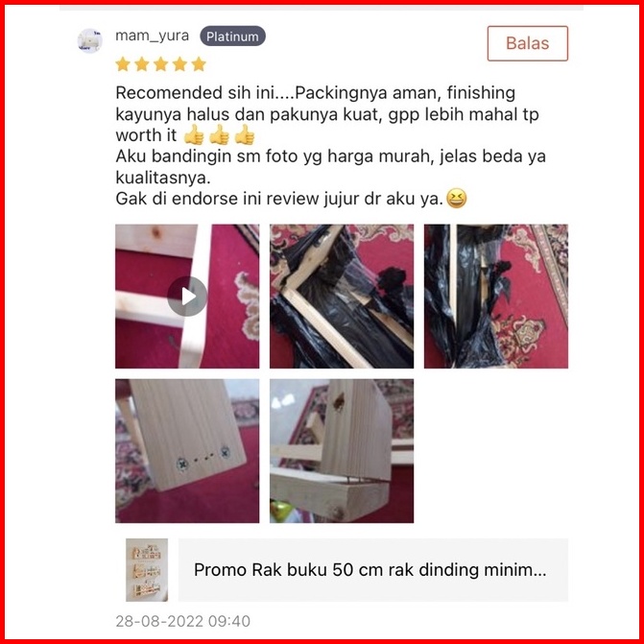The width and height of the screenshot is (644, 644).
Task: Tap the Platinum membership badge
Action: point(232,36)
